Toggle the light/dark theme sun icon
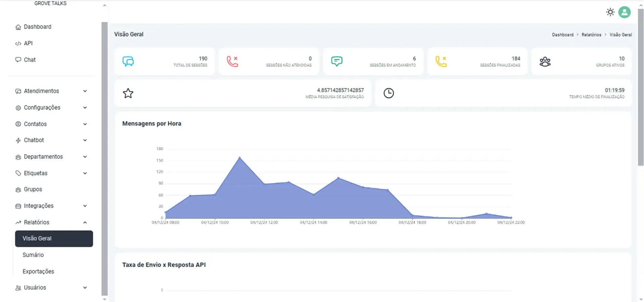This screenshot has height=302, width=644. [610, 12]
